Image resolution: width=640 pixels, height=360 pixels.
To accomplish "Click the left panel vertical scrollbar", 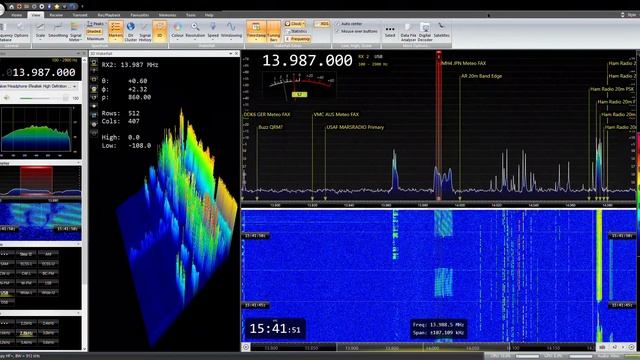I will pyautogui.click(x=85, y=204).
